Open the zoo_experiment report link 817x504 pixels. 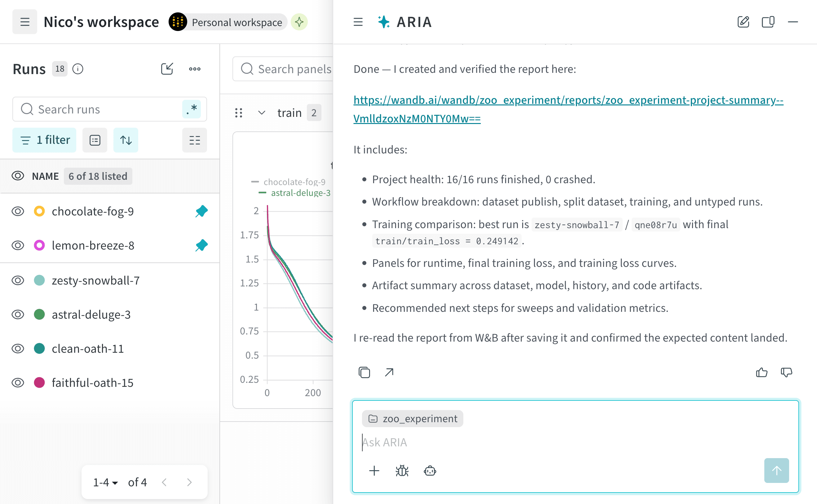coord(568,109)
